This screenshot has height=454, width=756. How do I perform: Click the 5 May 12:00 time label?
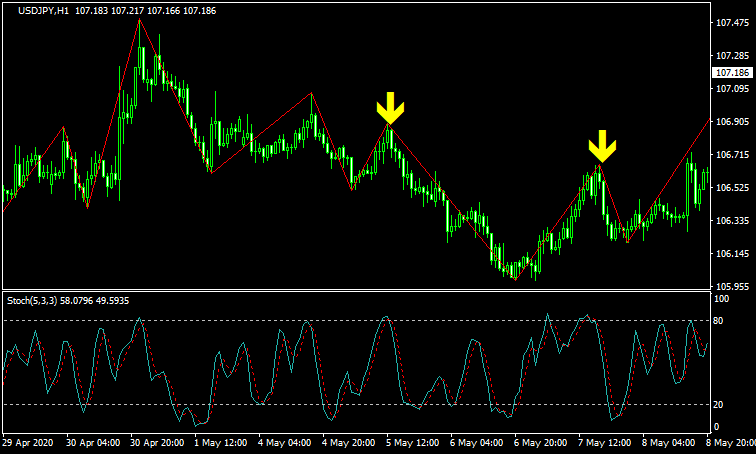click(413, 442)
